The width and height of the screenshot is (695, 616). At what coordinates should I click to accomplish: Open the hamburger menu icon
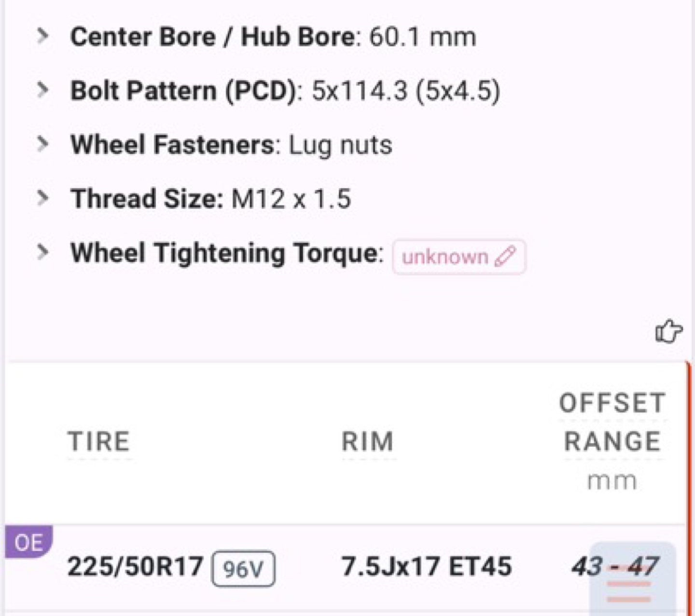pos(628,583)
